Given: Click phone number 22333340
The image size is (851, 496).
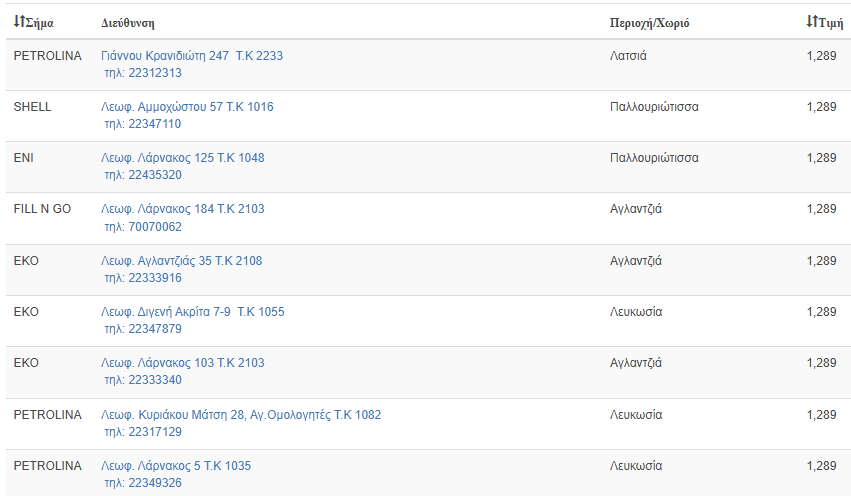Looking at the screenshot, I should [155, 380].
